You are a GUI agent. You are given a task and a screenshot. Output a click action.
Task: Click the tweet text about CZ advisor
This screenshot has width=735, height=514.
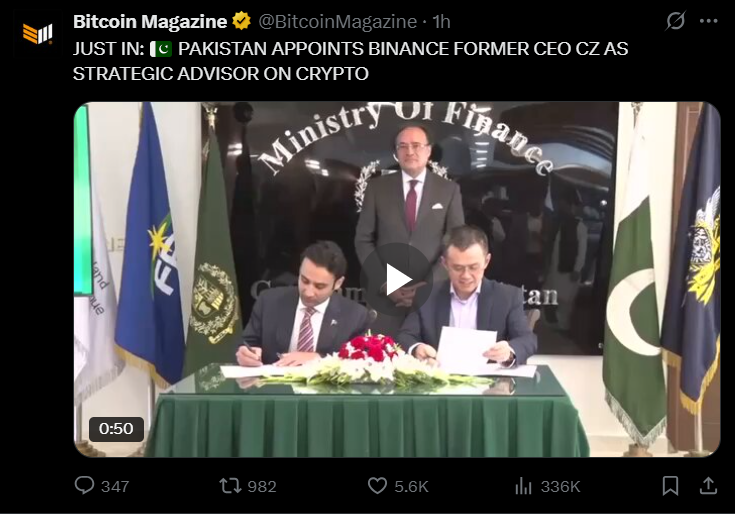[351, 61]
